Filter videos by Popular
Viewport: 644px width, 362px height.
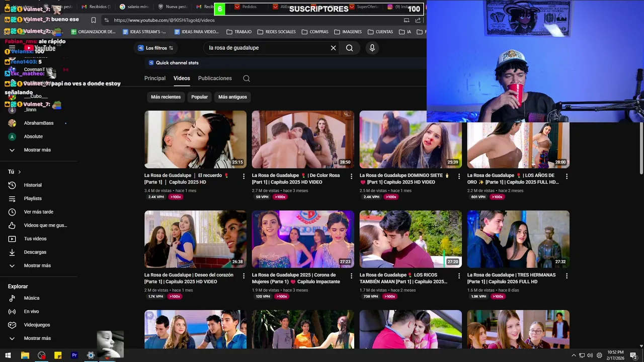[x=199, y=97]
